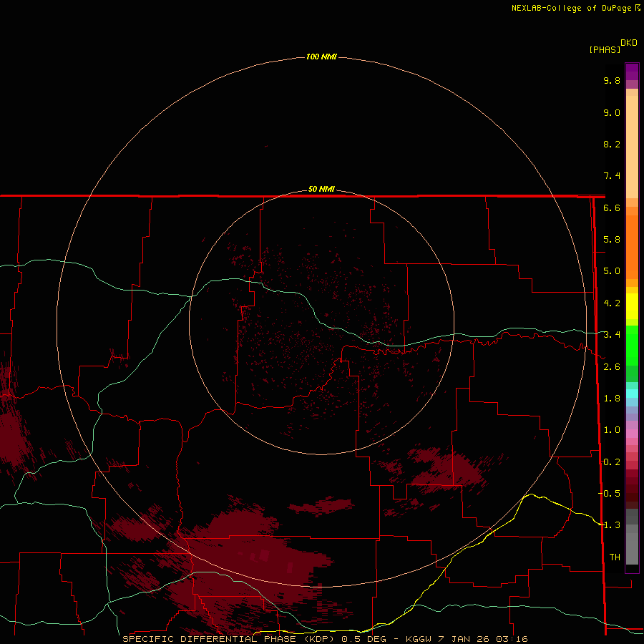644x644 pixels.
Task: Click the NEXLAB-College of DuPage credit text
Action: tap(571, 8)
